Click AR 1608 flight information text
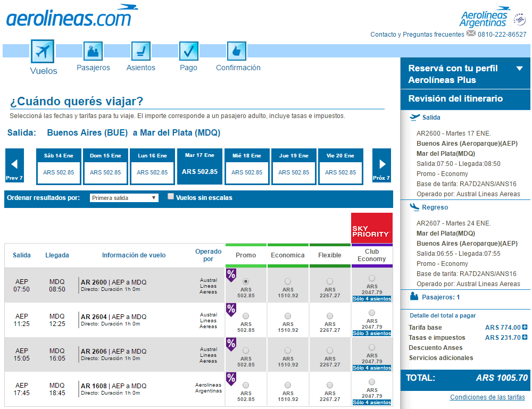 click(113, 389)
